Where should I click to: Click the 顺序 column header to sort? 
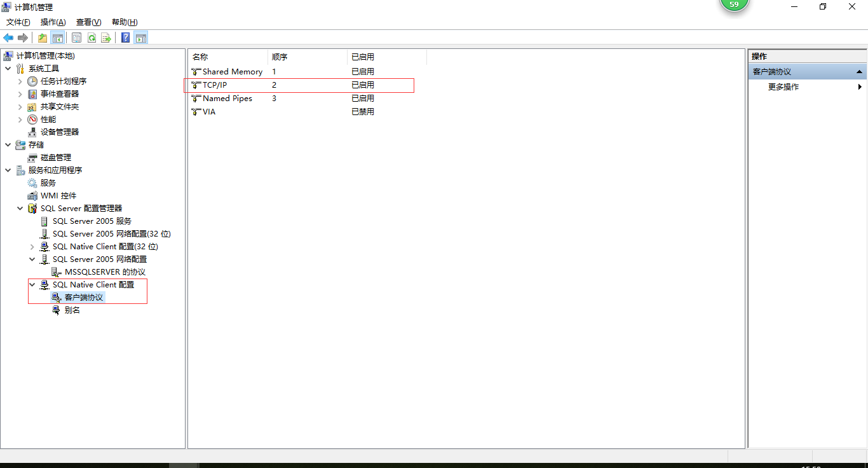(x=280, y=57)
